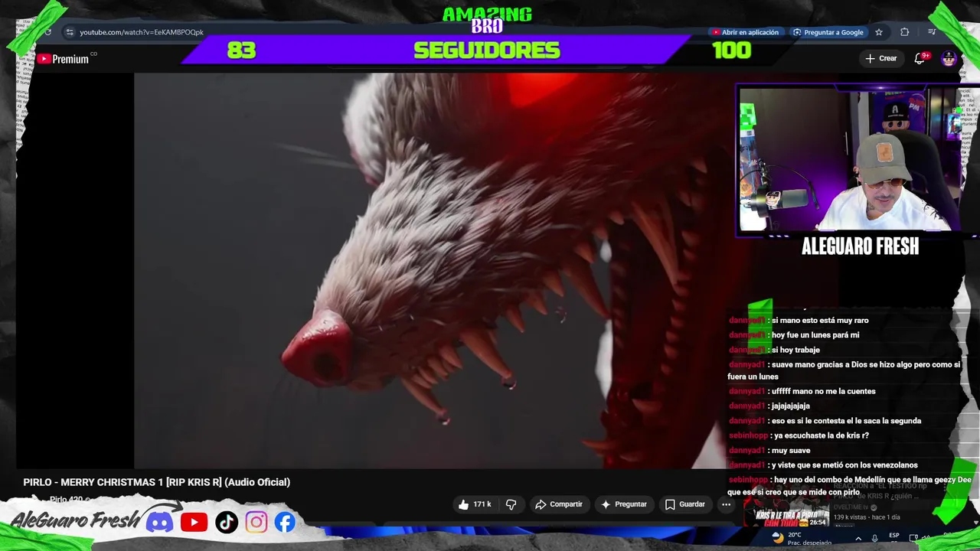
Task: Click 'Preguntar a Google' in the address bar
Action: (828, 32)
